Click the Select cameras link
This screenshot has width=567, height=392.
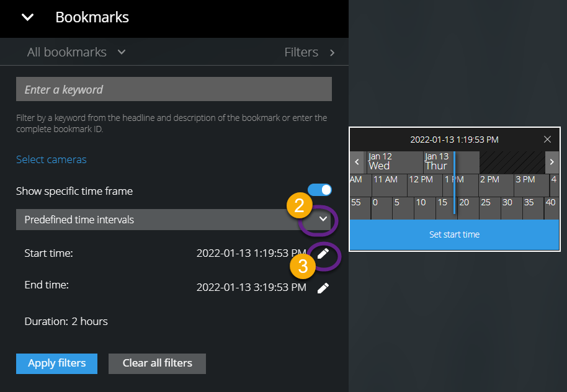(x=51, y=159)
